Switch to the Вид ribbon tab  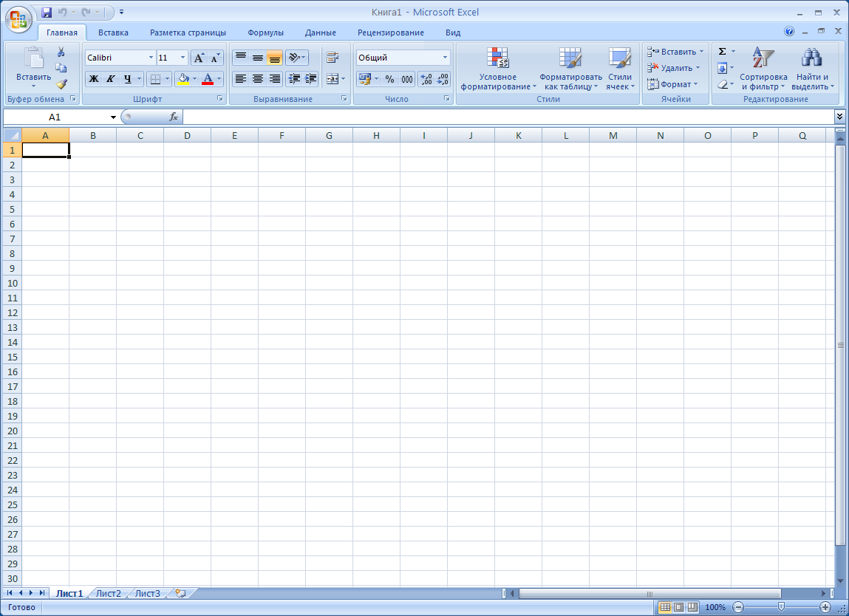[453, 32]
